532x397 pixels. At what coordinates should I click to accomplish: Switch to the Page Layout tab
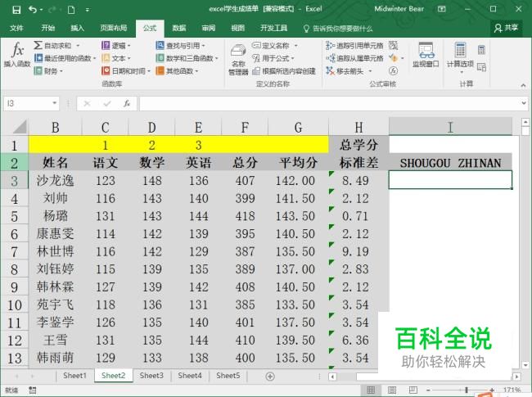(x=113, y=28)
